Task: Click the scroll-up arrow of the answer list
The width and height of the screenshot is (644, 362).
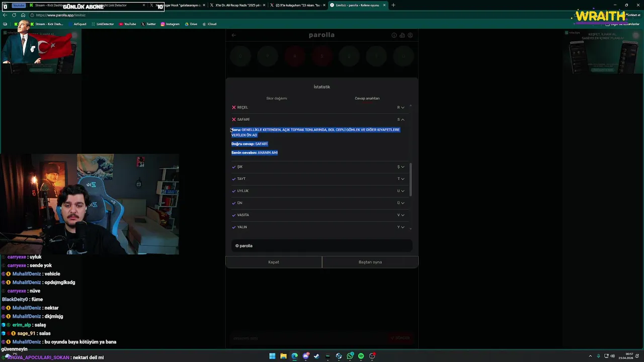Action: pyautogui.click(x=411, y=106)
